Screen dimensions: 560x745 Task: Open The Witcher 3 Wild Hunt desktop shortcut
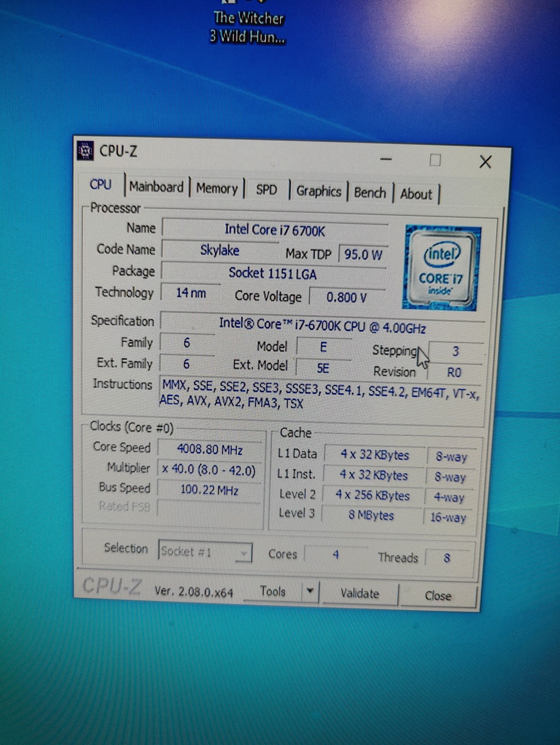pyautogui.click(x=248, y=23)
